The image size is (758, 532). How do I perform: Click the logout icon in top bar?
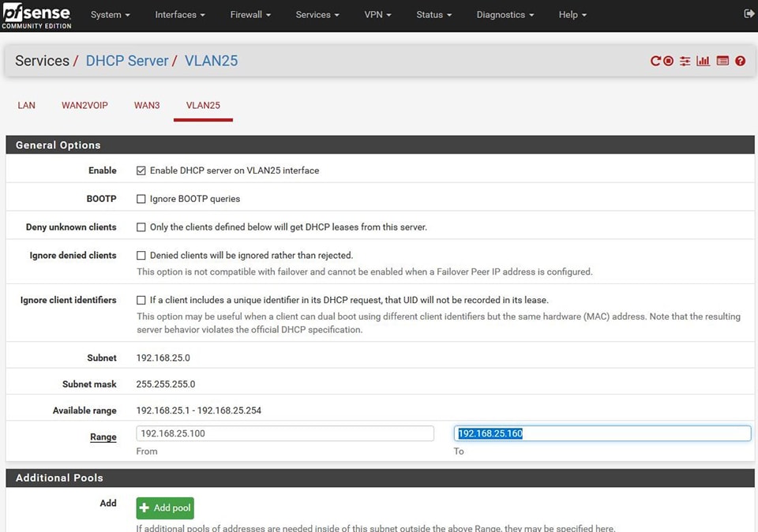(x=749, y=14)
